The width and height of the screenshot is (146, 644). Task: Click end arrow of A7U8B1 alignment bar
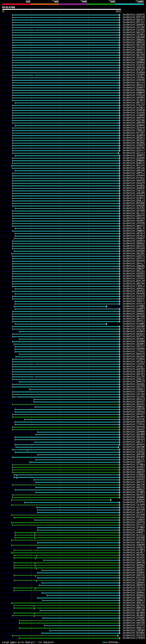(x=107, y=306)
